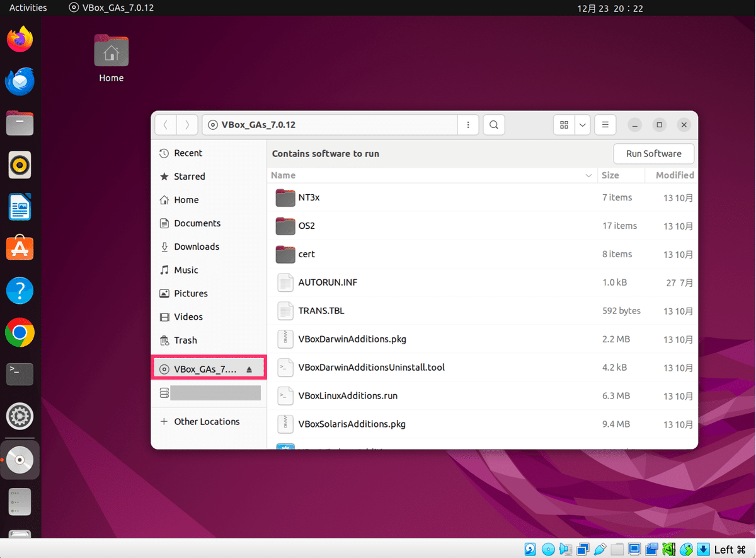Screen dimensions: 756x558
Task: Open Rhythmbox music player in the dock
Action: 20,166
